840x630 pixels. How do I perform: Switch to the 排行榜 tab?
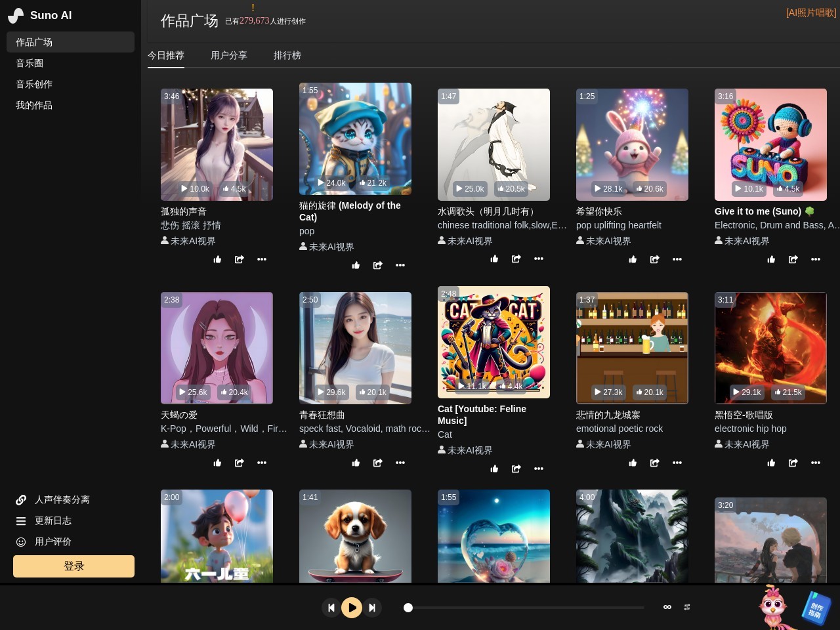[287, 56]
